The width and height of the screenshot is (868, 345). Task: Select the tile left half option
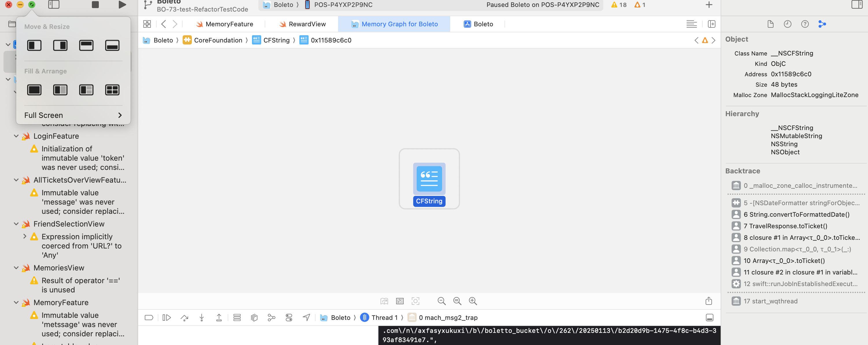(x=34, y=45)
